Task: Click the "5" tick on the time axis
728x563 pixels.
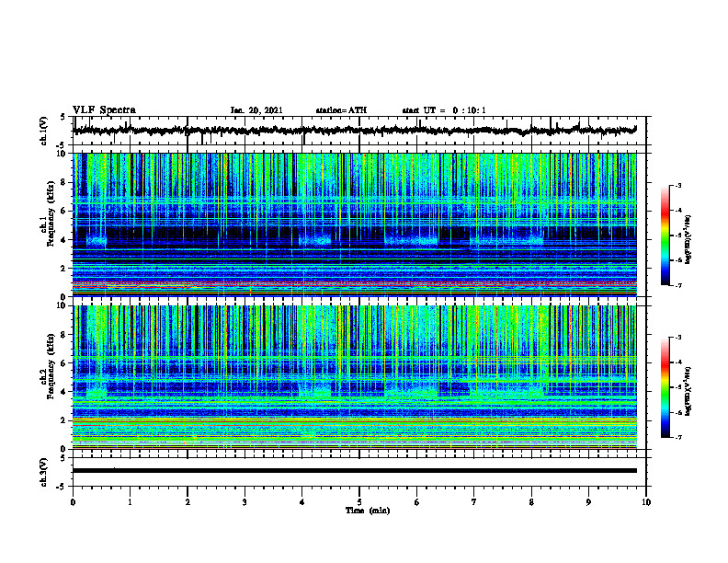Action: (359, 502)
